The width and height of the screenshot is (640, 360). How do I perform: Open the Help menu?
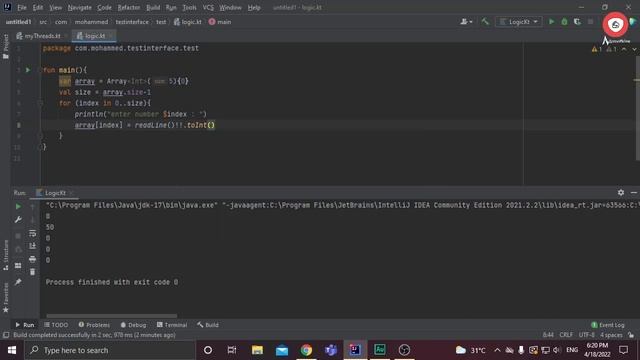point(254,7)
